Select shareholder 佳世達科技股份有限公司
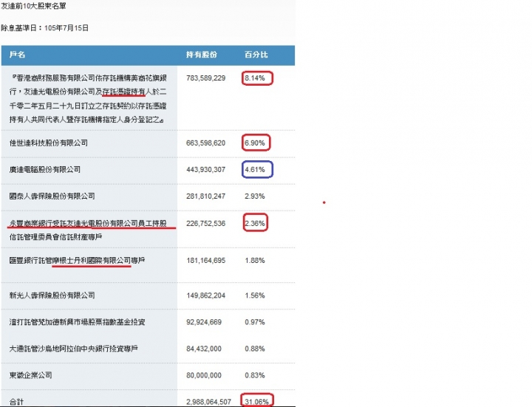The image size is (532, 407). click(49, 143)
